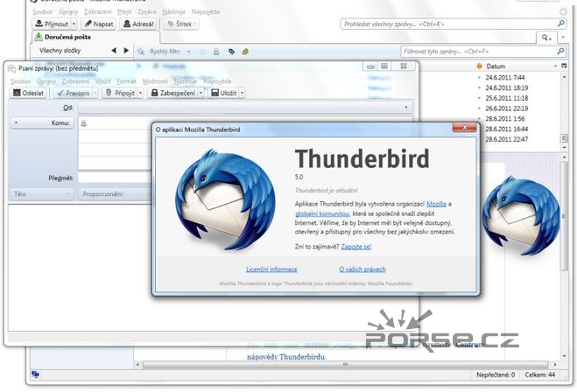577x392 pixels.
Task: Click the Zapojte se! link
Action: (x=356, y=247)
